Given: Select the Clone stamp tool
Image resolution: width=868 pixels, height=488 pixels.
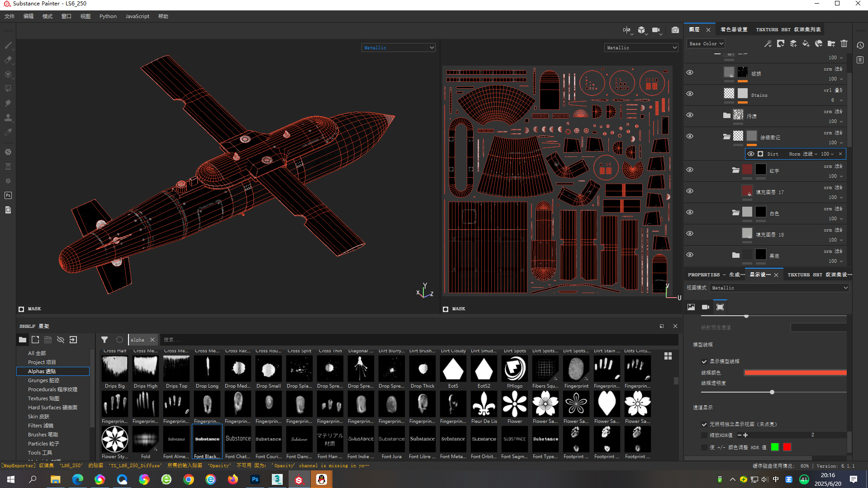Looking at the screenshot, I should [8, 118].
